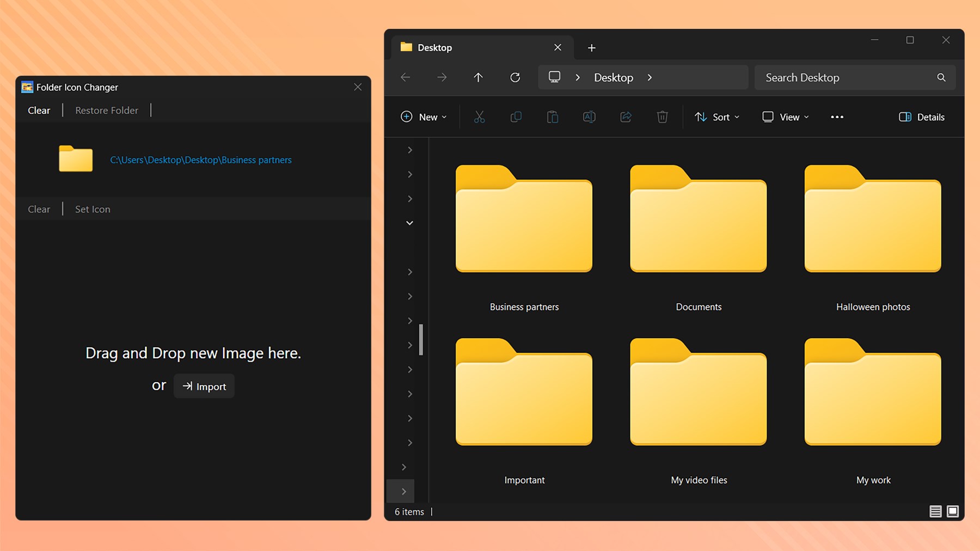Switch to compact details view from status bar
Viewport: 980px width, 551px height.
935,511
